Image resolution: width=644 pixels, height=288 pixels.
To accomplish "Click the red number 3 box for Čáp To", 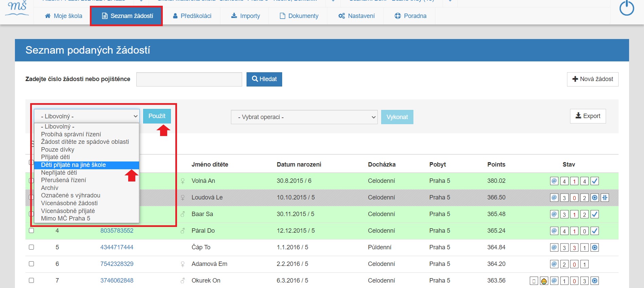I will [574, 248].
